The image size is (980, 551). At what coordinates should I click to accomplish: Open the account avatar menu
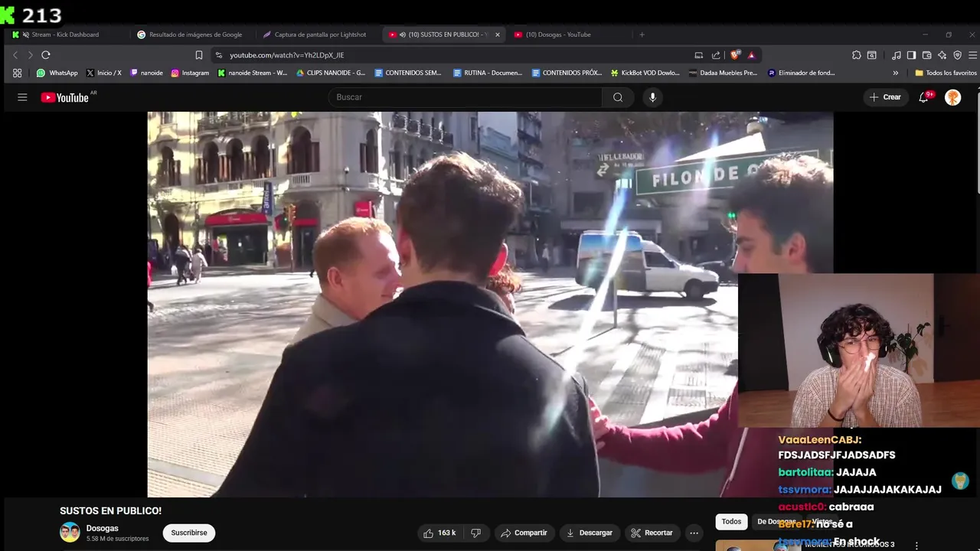[x=953, y=97]
